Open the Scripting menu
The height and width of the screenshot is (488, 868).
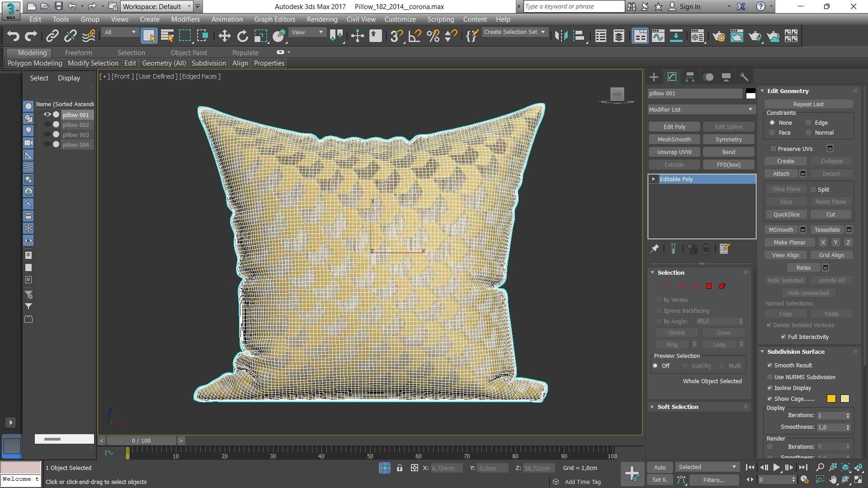440,19
